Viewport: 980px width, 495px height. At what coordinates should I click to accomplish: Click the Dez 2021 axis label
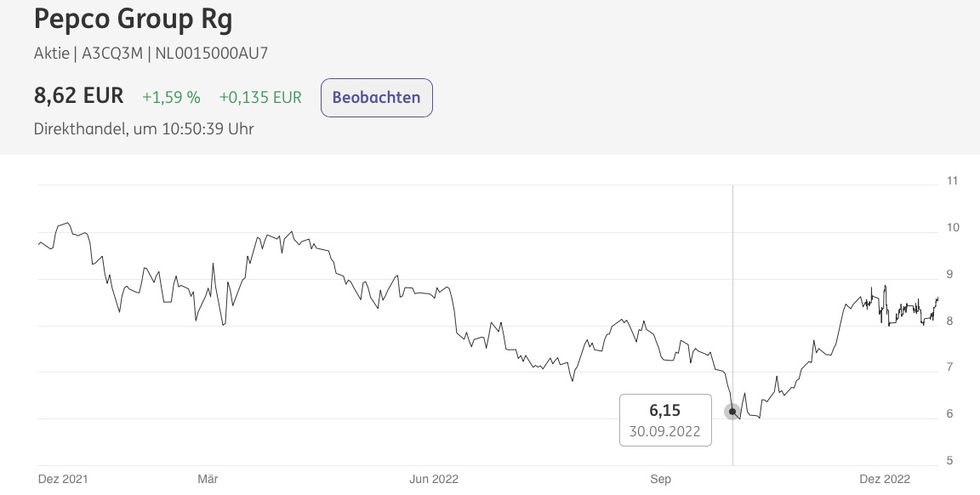pyautogui.click(x=63, y=480)
